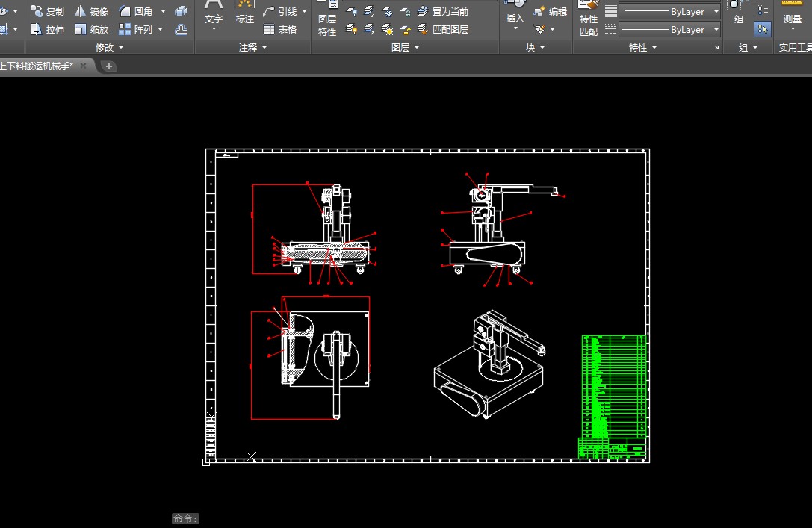Select the 缩放 (Scale) tool
Viewport: 812px width, 528px height.
coord(92,30)
